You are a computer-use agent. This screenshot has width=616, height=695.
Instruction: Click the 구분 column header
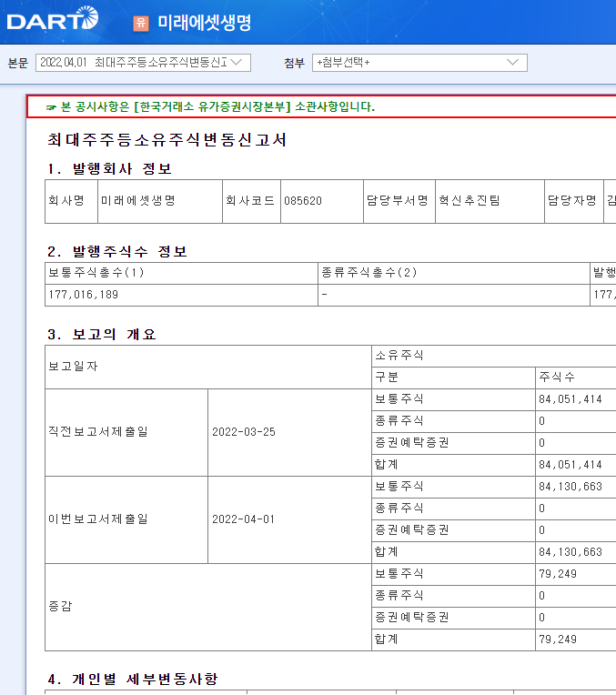[x=453, y=378]
